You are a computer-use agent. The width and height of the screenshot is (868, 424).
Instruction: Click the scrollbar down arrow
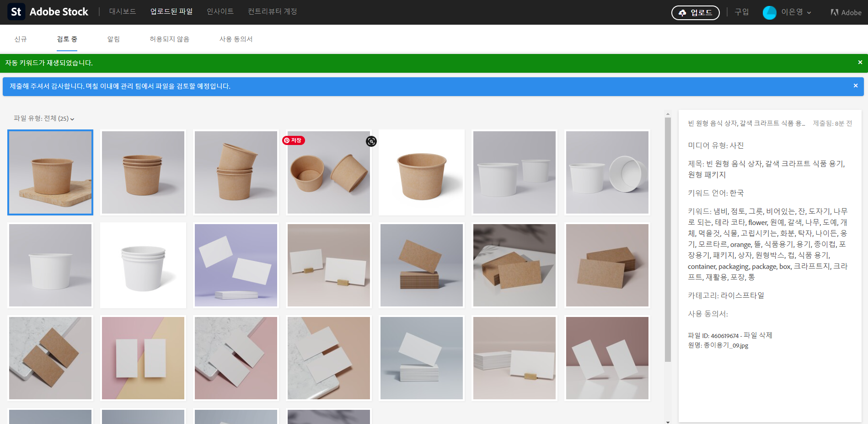[x=668, y=422]
